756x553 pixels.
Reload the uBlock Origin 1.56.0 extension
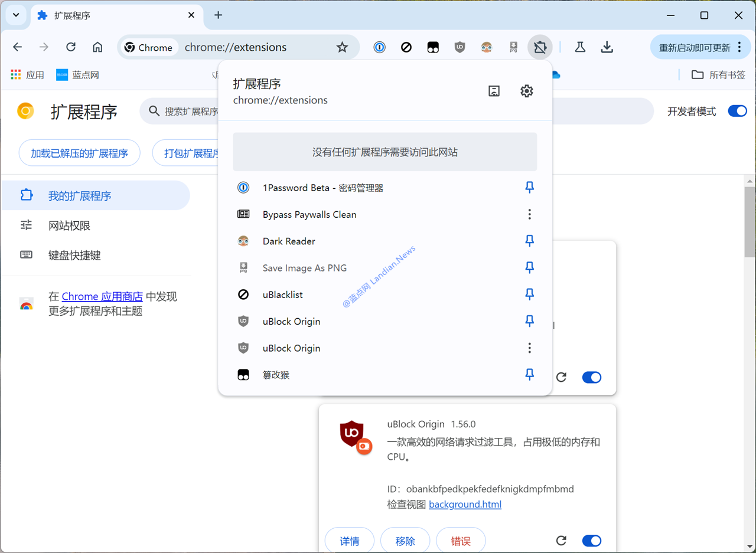click(x=562, y=541)
